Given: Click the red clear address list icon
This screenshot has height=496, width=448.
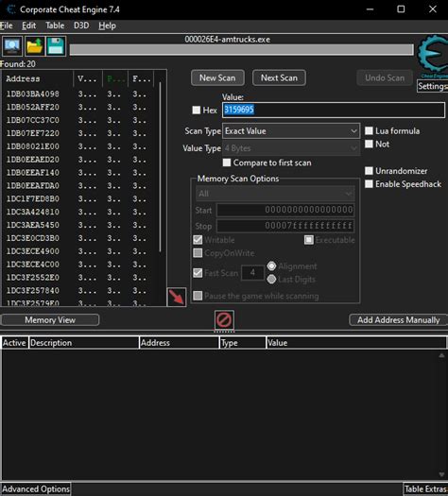Looking at the screenshot, I should point(224,320).
